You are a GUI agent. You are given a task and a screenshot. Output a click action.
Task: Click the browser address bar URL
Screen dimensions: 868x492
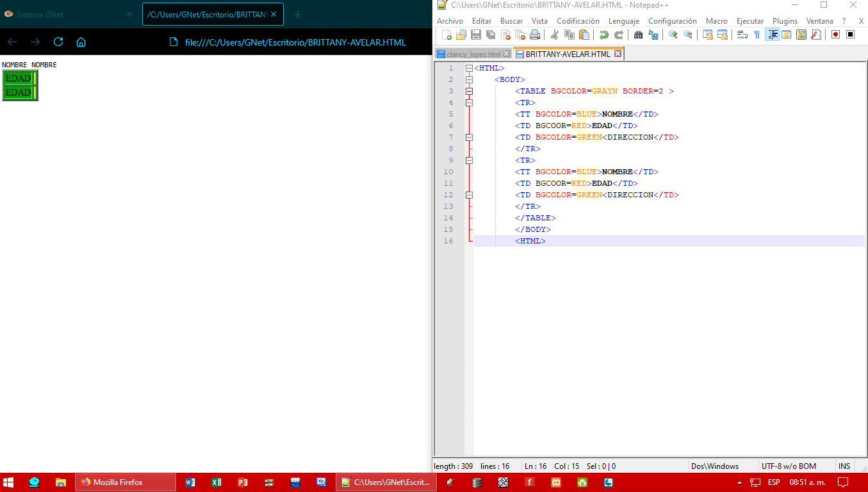pyautogui.click(x=295, y=42)
